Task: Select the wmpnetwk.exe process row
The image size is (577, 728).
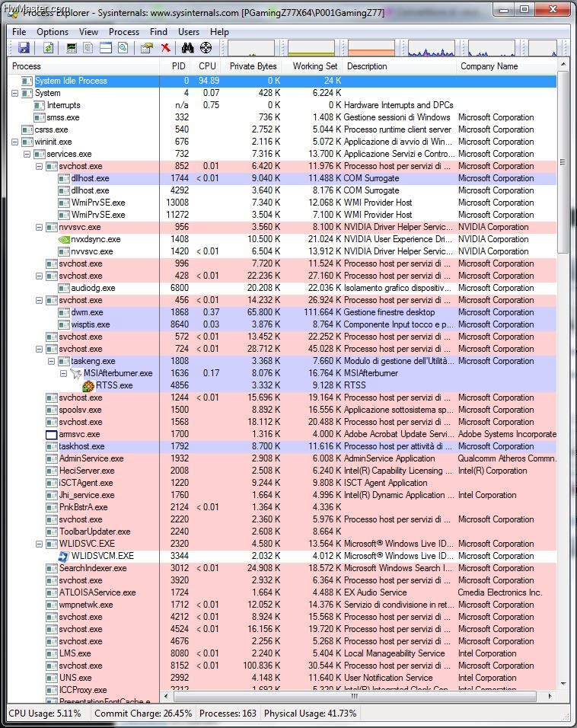Action: [282, 605]
